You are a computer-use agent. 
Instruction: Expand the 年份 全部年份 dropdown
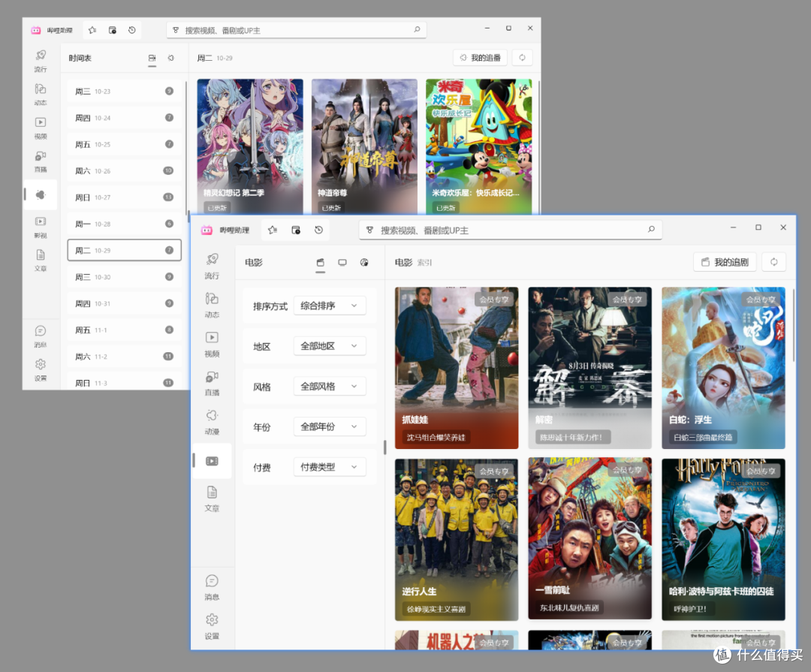[x=330, y=426]
